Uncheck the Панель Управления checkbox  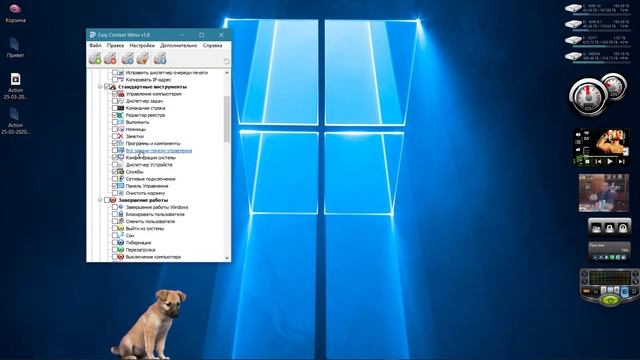[115, 186]
